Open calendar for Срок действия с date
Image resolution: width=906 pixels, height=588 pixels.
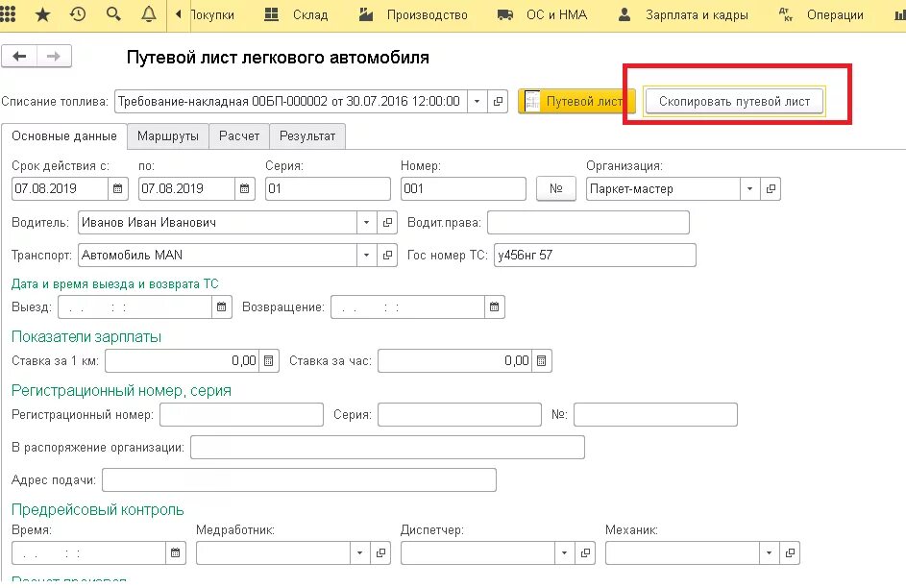click(117, 189)
